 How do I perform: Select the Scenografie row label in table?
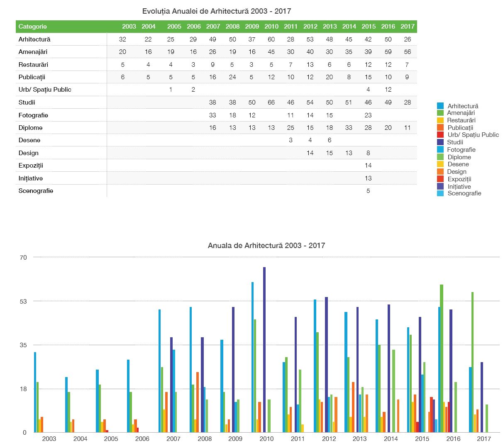pyautogui.click(x=36, y=191)
